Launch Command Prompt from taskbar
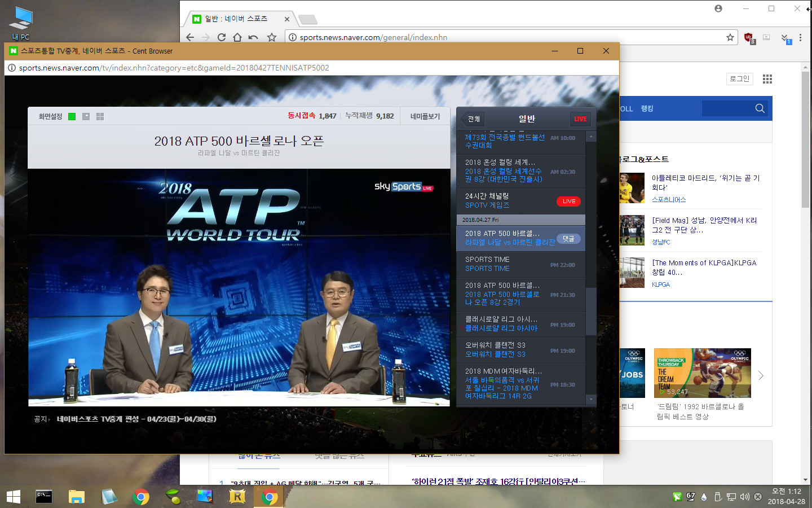812x508 pixels. 44,497
